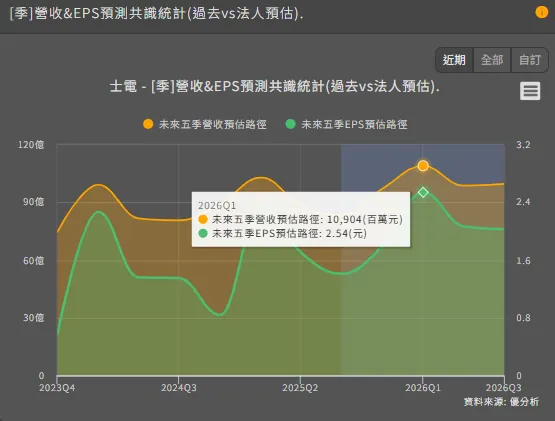Click orange revenue data point at 2026Q1
Viewport: 555px width, 421px height.
[x=423, y=166]
